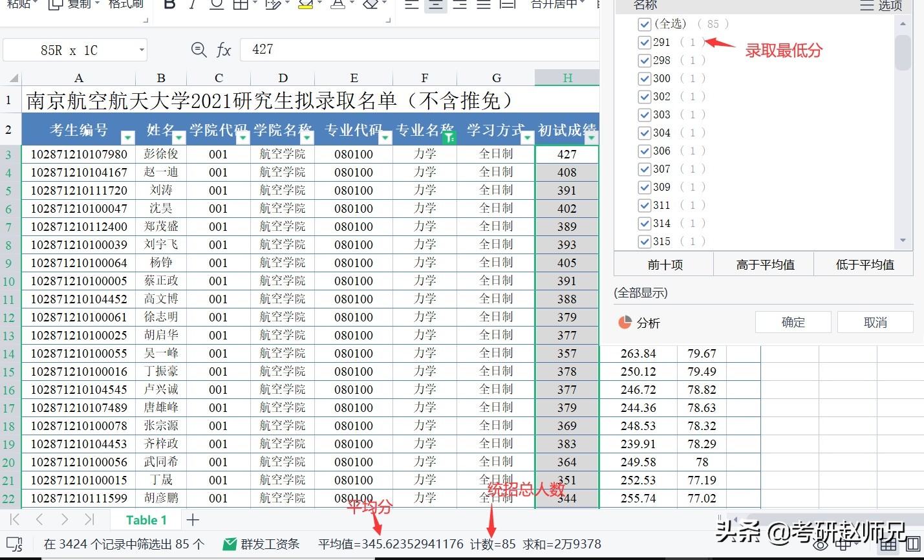Click the clear/eraser formatting icon
This screenshot has width=924, height=560.
pos(371,5)
